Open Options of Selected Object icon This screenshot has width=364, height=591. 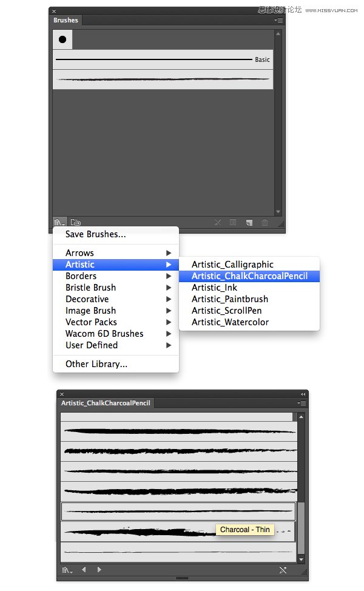click(x=233, y=223)
